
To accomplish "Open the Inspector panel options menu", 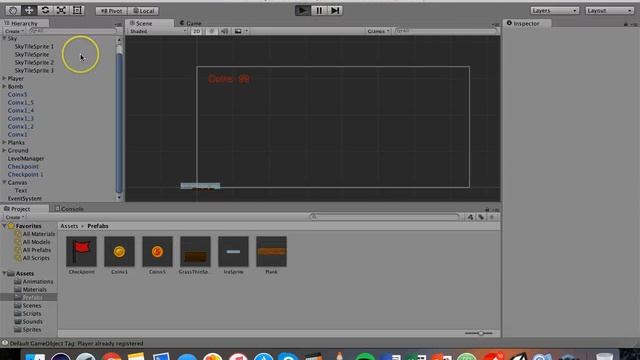I will [x=634, y=24].
